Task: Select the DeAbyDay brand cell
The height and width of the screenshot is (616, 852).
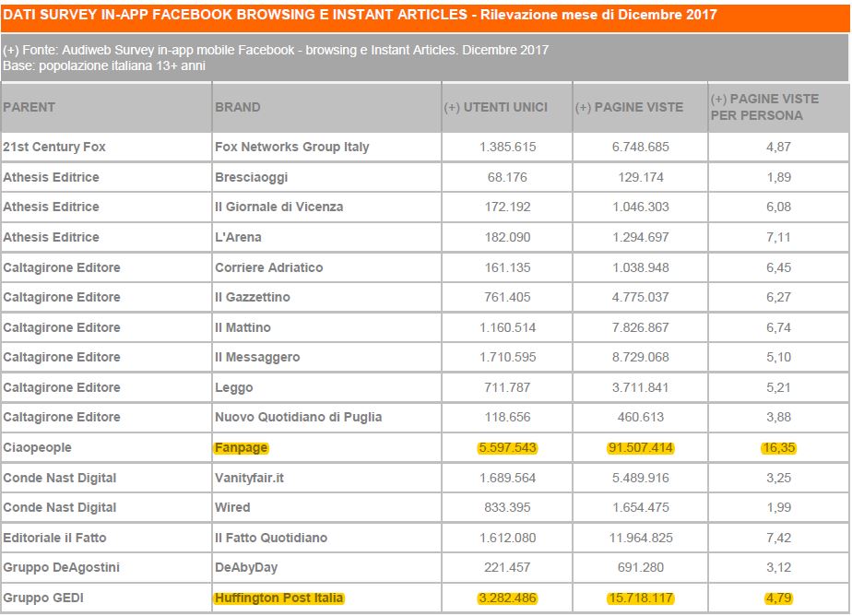Action: pos(326,567)
